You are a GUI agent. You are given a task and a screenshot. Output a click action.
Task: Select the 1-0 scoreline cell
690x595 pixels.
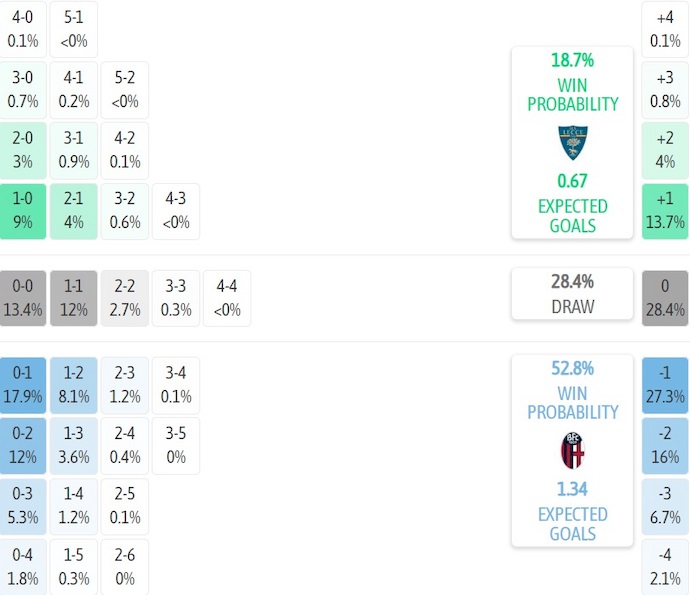23,211
